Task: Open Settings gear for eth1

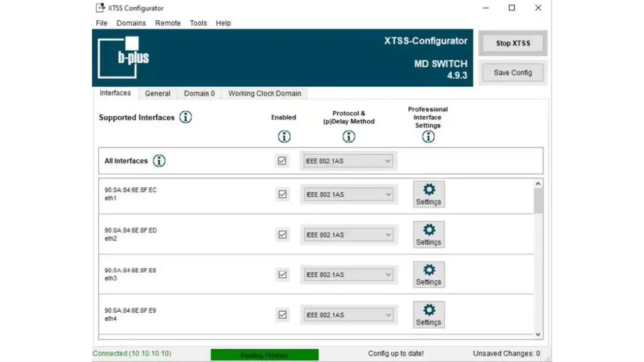Action: 429,194
